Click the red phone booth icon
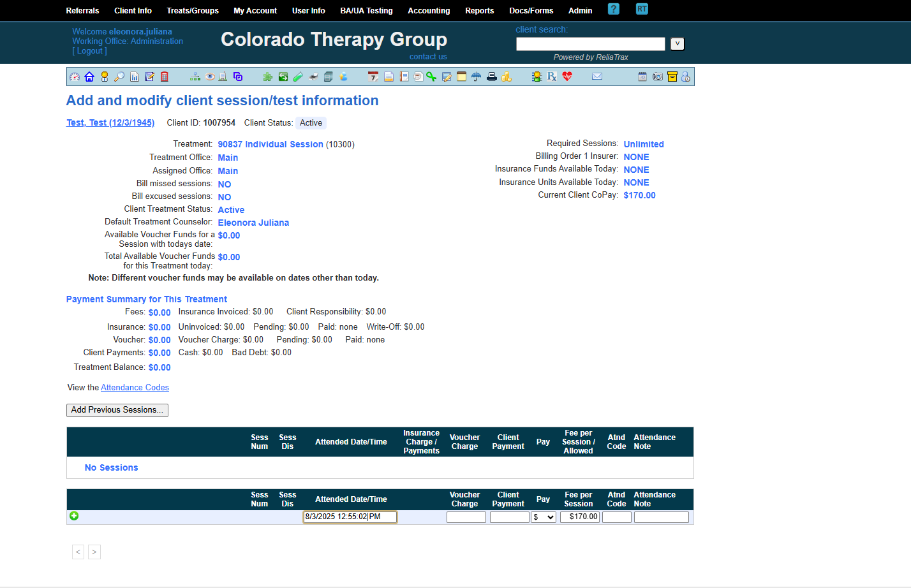 pos(165,77)
